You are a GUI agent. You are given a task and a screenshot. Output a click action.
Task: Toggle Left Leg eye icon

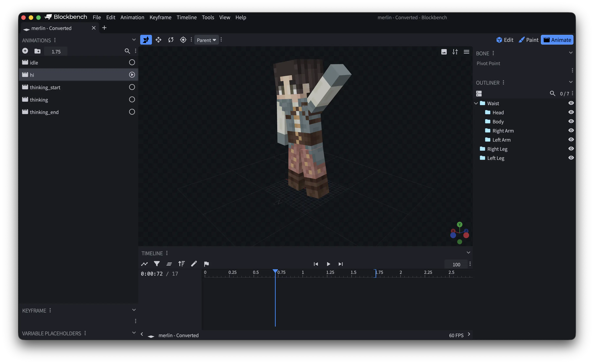tap(571, 158)
